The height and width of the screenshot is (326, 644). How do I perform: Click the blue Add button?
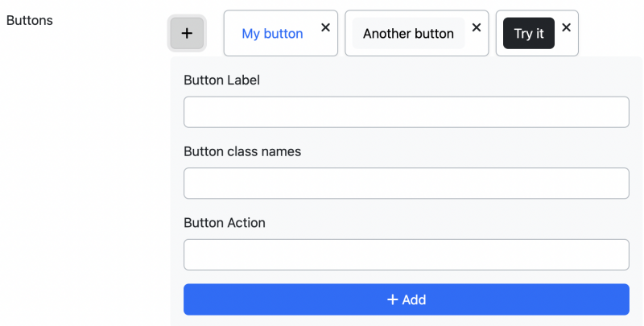pos(407,299)
